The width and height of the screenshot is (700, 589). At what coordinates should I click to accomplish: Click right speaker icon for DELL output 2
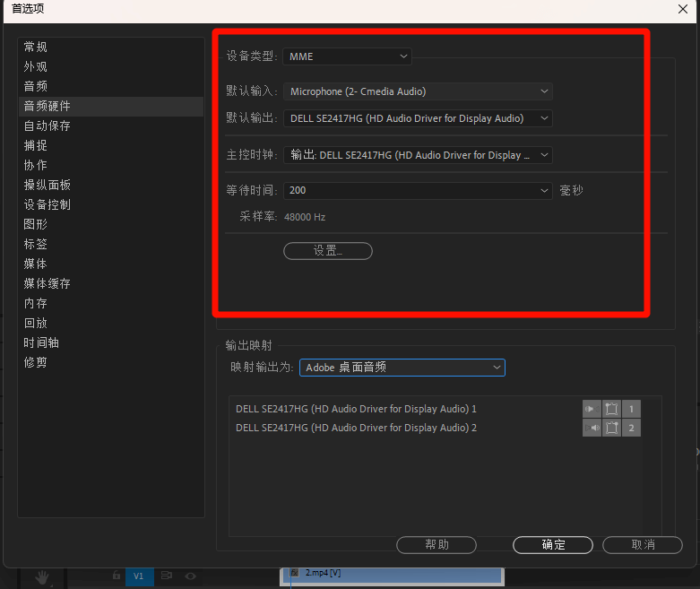(x=591, y=428)
